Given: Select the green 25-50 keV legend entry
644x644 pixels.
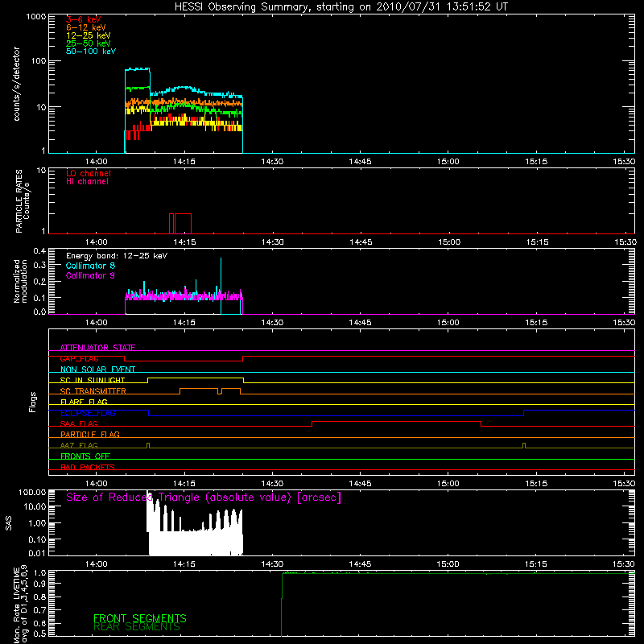Looking at the screenshot, I should (x=89, y=43).
